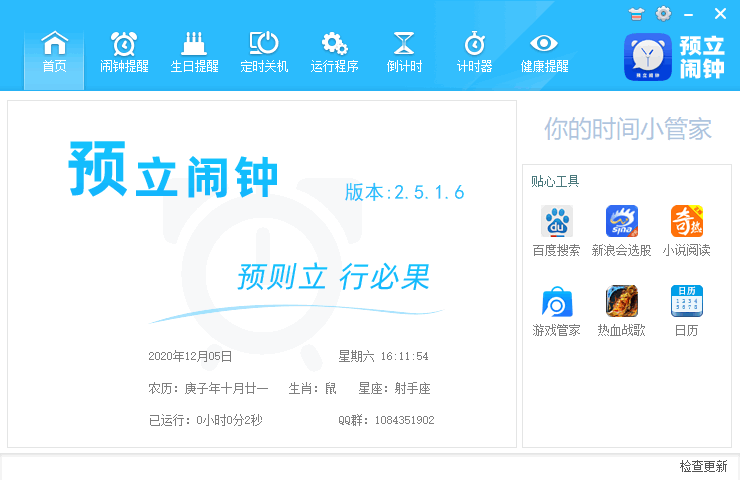
Task: Click the 生肖：鼠 zodiac text
Action: (312, 388)
